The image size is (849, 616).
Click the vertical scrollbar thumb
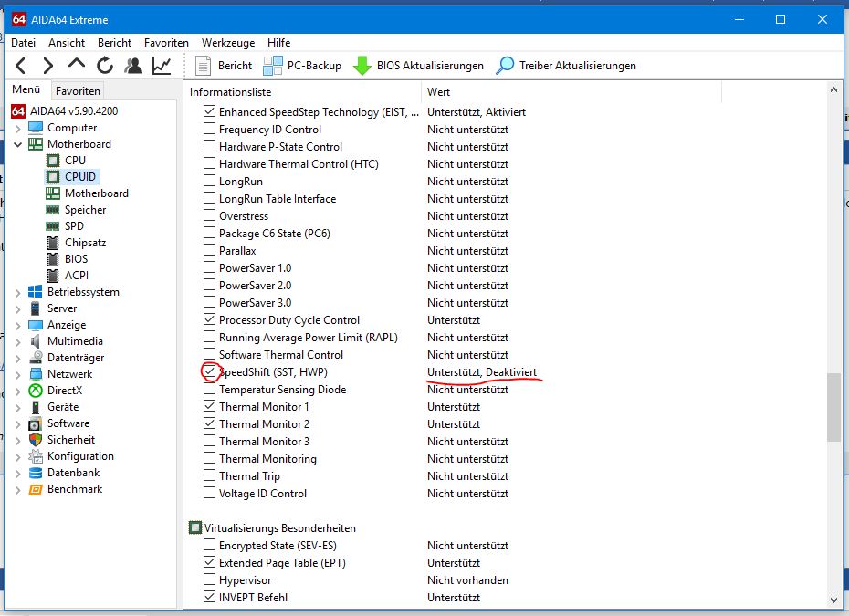pos(833,407)
